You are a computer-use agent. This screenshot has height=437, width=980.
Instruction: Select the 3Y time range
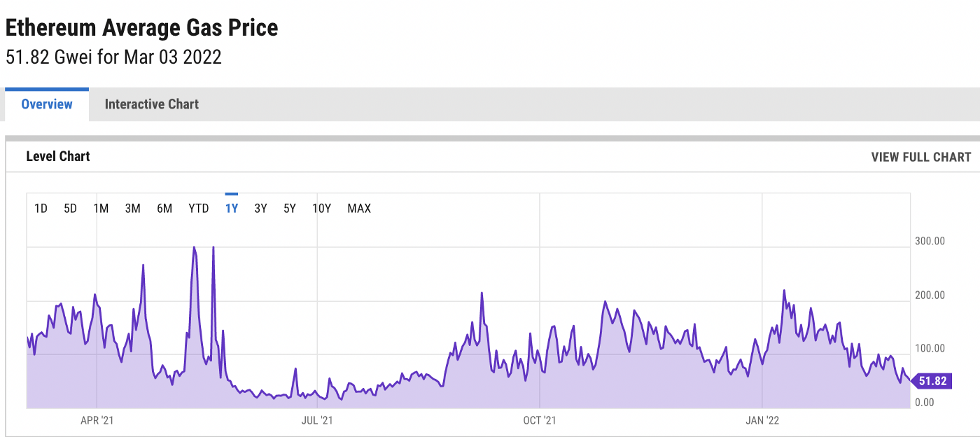point(260,208)
